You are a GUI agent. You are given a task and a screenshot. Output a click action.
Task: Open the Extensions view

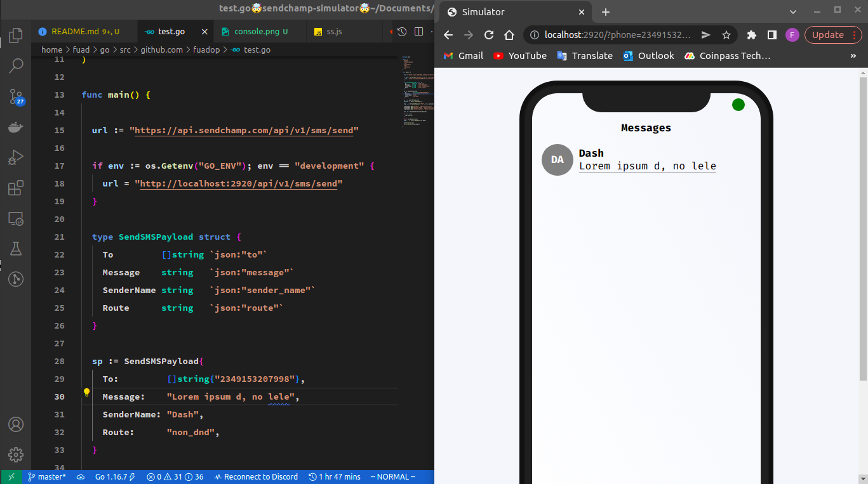click(x=16, y=188)
